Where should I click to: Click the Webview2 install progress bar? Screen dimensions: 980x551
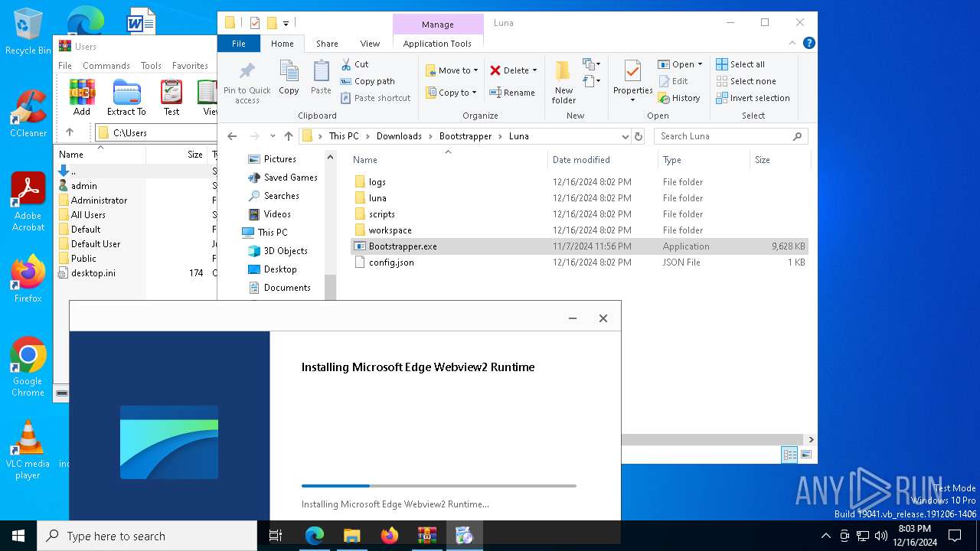tap(439, 485)
